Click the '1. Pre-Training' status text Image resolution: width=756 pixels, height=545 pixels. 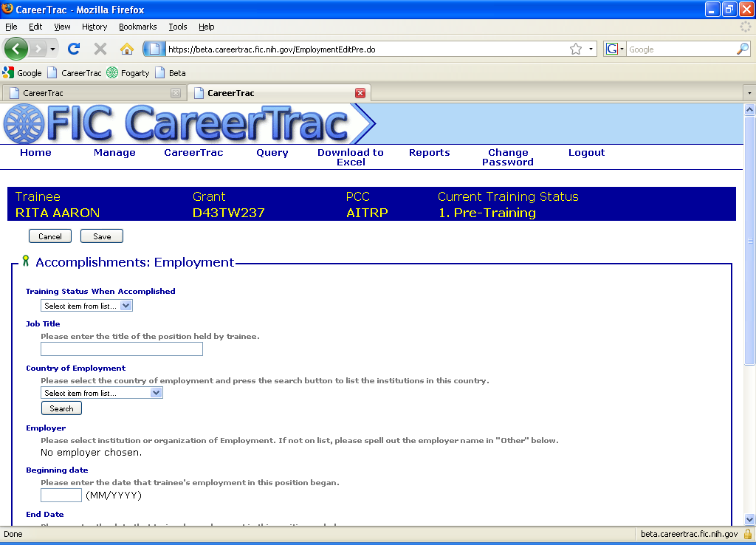(487, 213)
